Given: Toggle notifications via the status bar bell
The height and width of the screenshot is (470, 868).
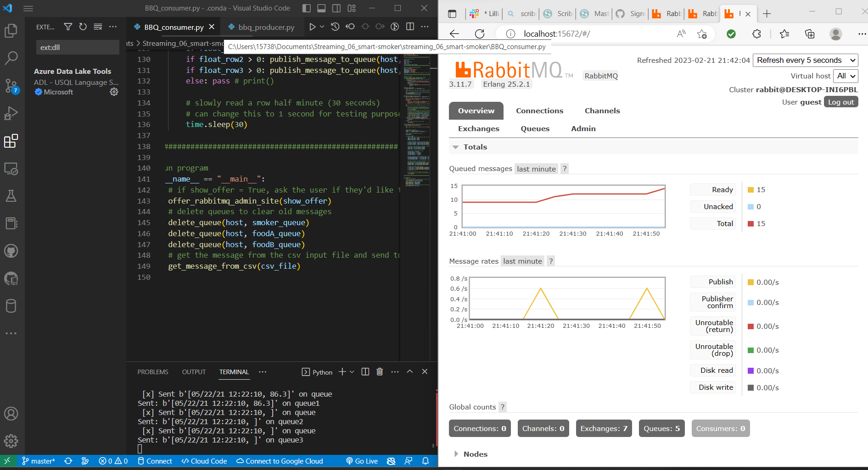Looking at the screenshot, I should click(x=426, y=461).
